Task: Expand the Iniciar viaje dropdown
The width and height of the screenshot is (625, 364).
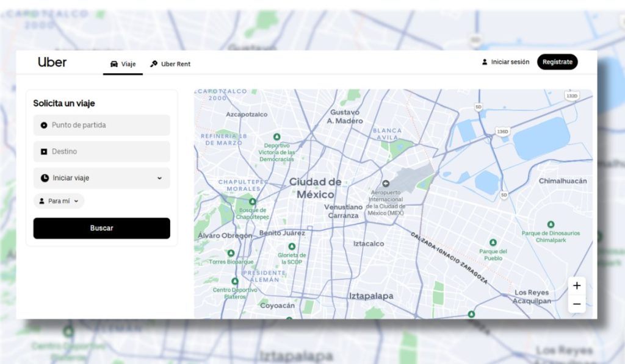Action: (x=102, y=178)
